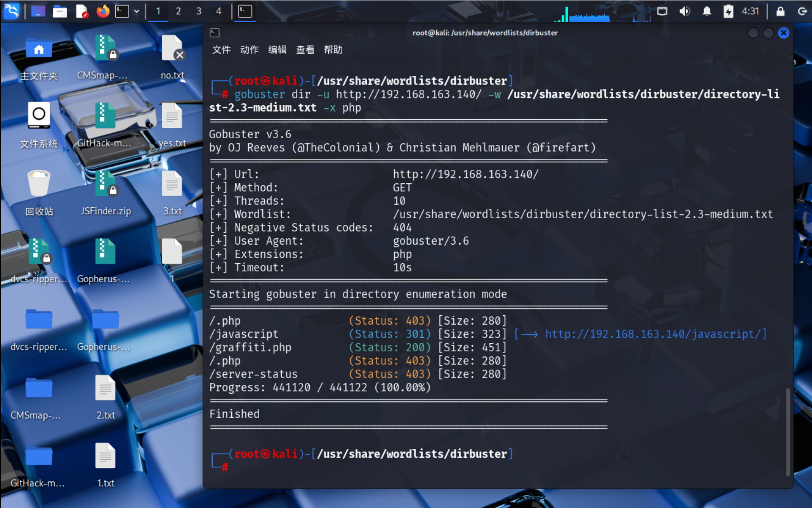Open terminal emulator from the panel
This screenshot has height=508, width=812.
[122, 11]
